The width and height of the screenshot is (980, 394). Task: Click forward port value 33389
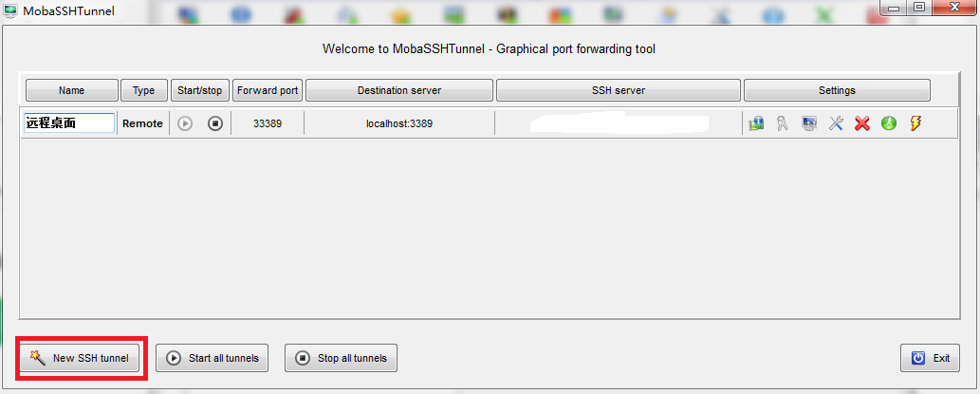[x=268, y=123]
